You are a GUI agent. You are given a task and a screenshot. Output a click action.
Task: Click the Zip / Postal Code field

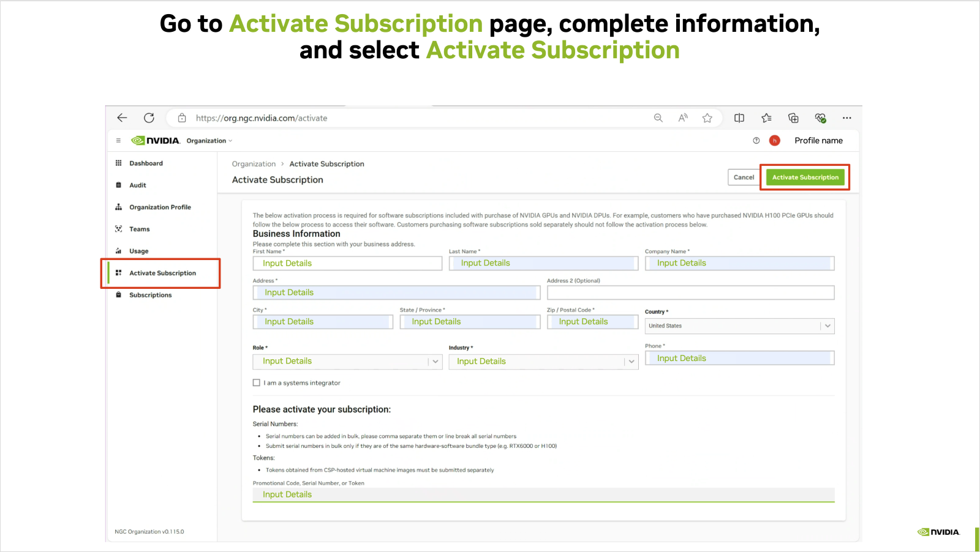pyautogui.click(x=592, y=322)
